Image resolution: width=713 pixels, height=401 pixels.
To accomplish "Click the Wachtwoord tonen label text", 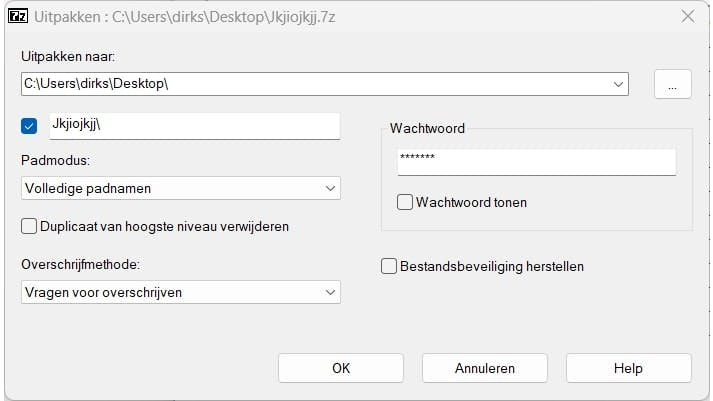I will coord(471,202).
